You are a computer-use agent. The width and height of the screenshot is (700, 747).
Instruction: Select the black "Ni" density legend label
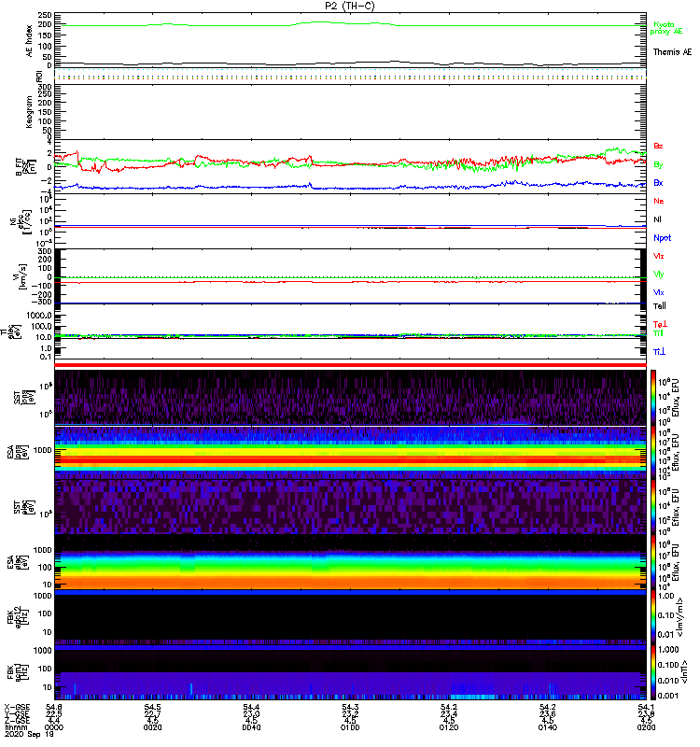click(x=658, y=219)
